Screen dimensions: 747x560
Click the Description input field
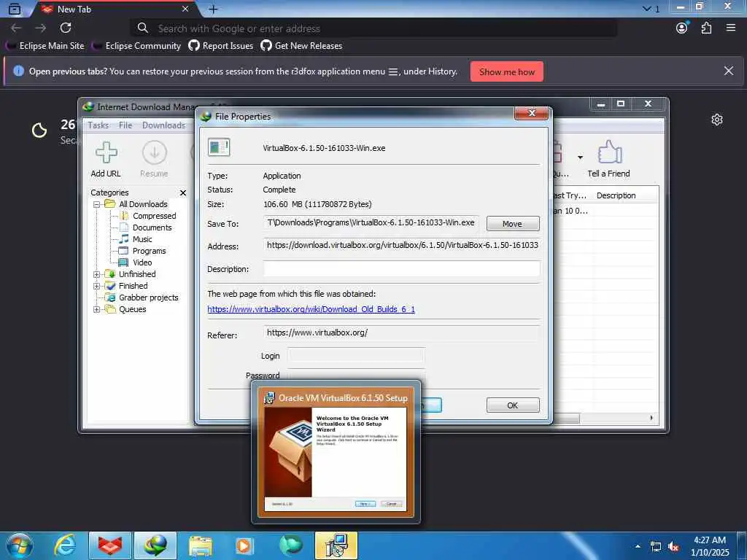point(402,268)
